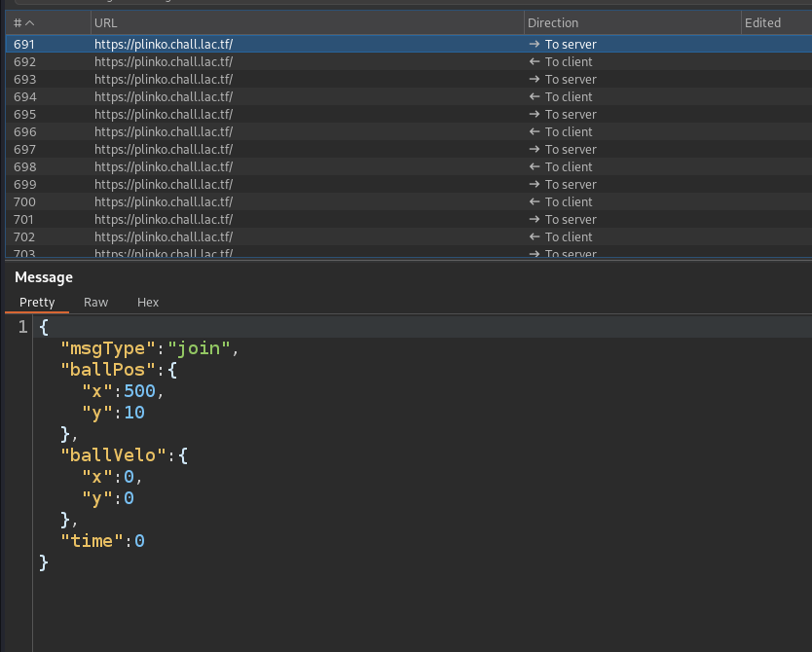Click the to-client arrow on row 694

534,96
